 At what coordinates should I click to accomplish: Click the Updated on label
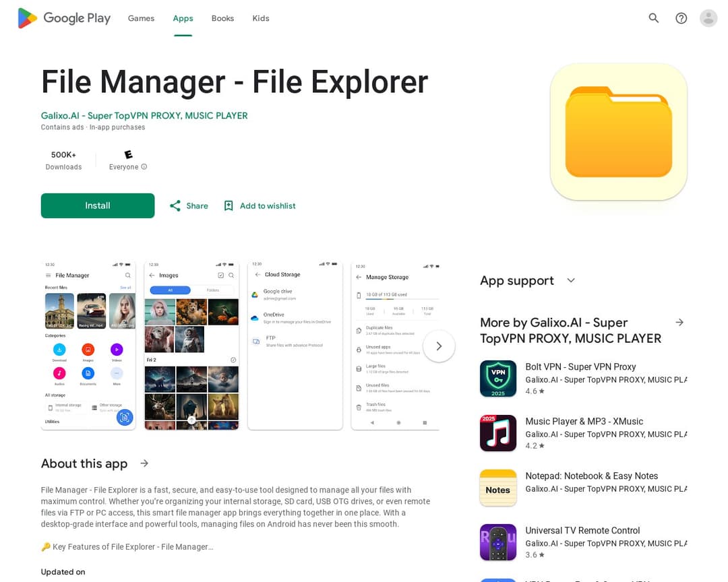coord(63,572)
